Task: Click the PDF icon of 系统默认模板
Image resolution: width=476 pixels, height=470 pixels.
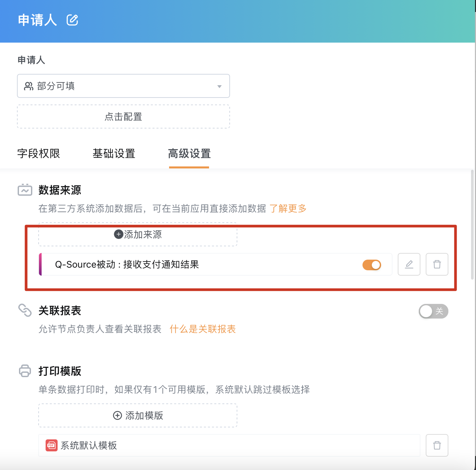Action: 51,445
